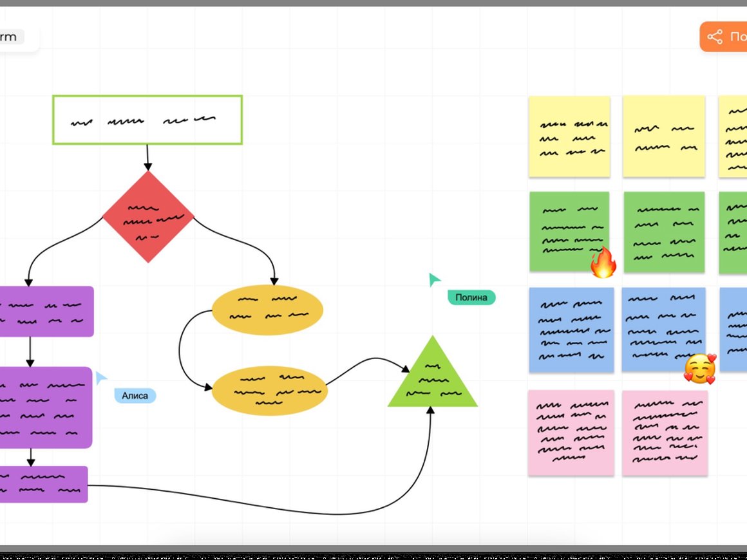Select the lower yellow ellipse shape
This screenshot has height=560, width=747.
[270, 391]
